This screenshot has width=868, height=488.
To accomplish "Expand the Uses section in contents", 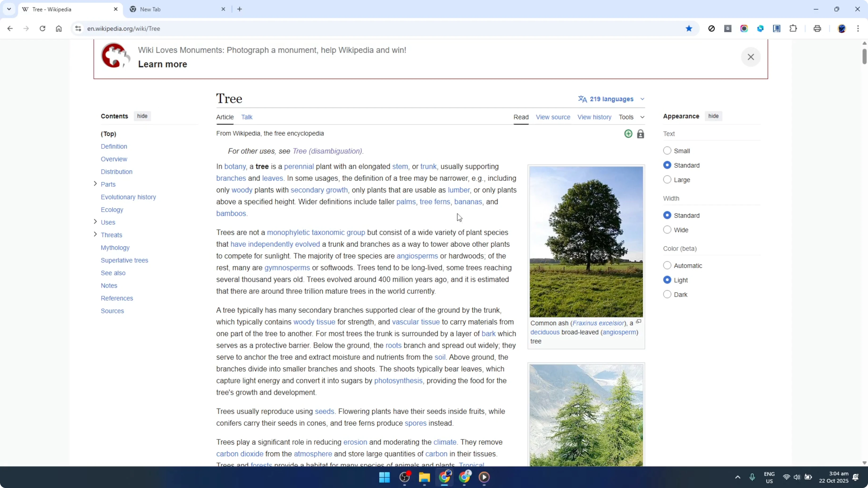I will pos(95,222).
